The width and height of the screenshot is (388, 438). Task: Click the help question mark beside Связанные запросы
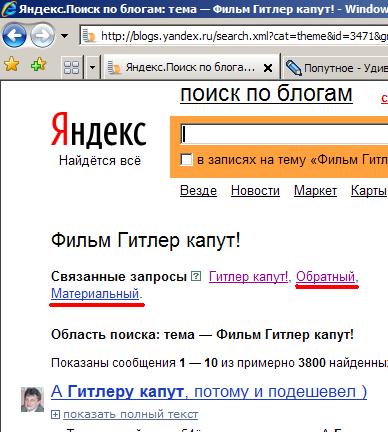[196, 276]
